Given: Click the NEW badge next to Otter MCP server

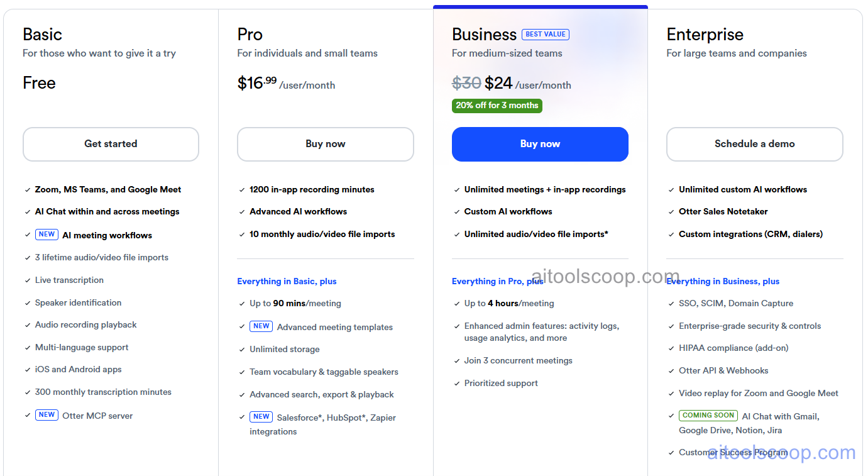Looking at the screenshot, I should click(x=47, y=414).
